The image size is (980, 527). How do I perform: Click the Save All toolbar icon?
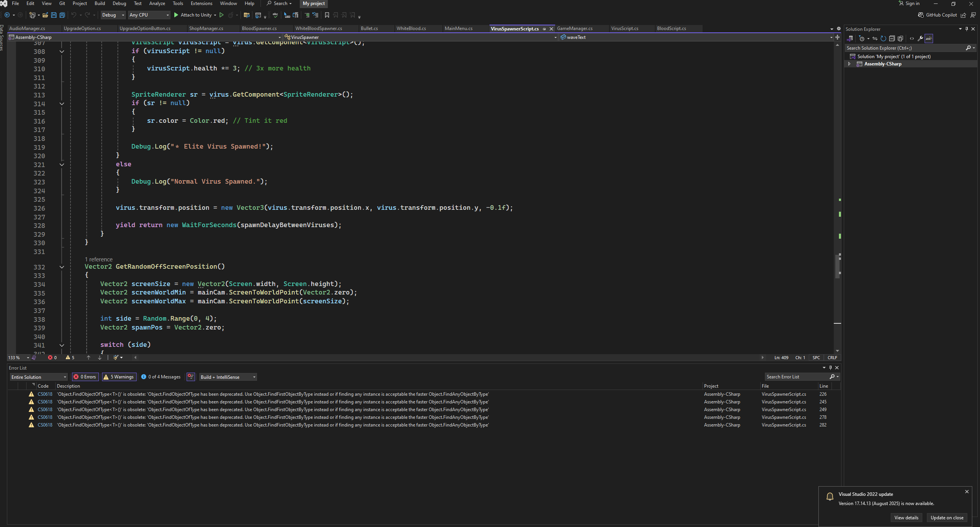62,15
